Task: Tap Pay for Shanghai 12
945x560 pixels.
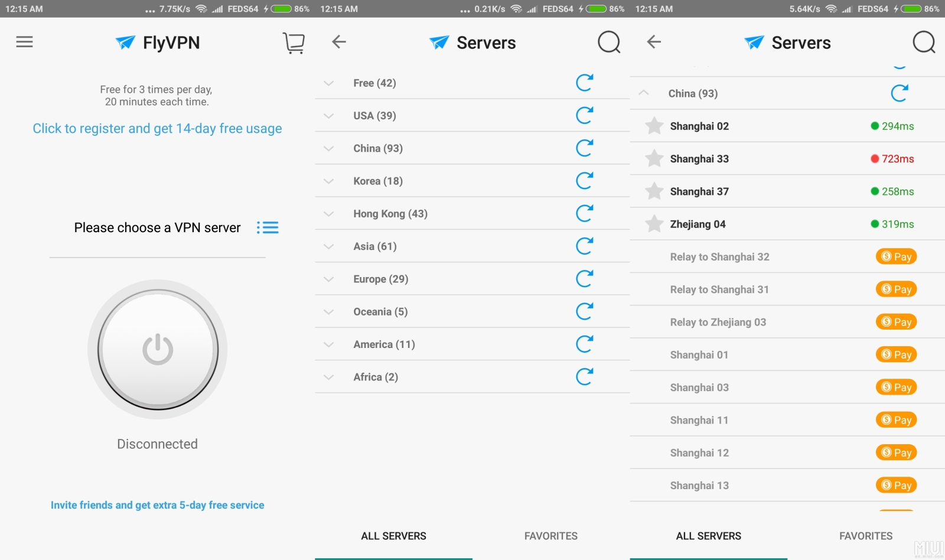Action: 896,452
